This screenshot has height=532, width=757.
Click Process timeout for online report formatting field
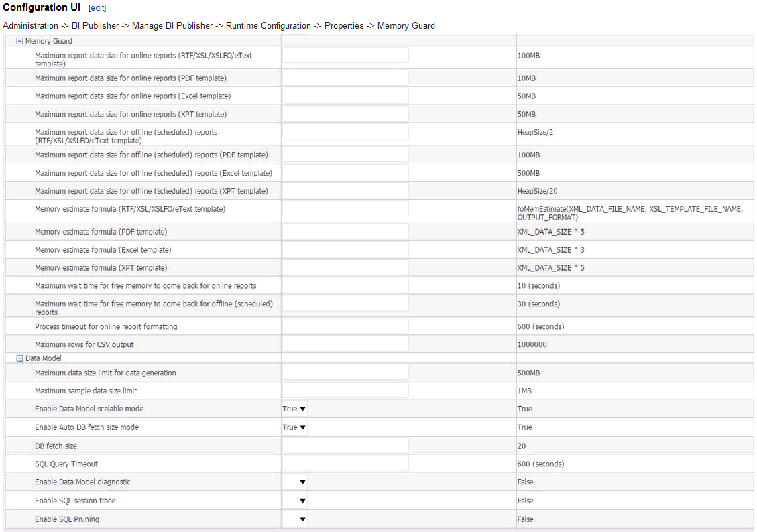(x=345, y=326)
